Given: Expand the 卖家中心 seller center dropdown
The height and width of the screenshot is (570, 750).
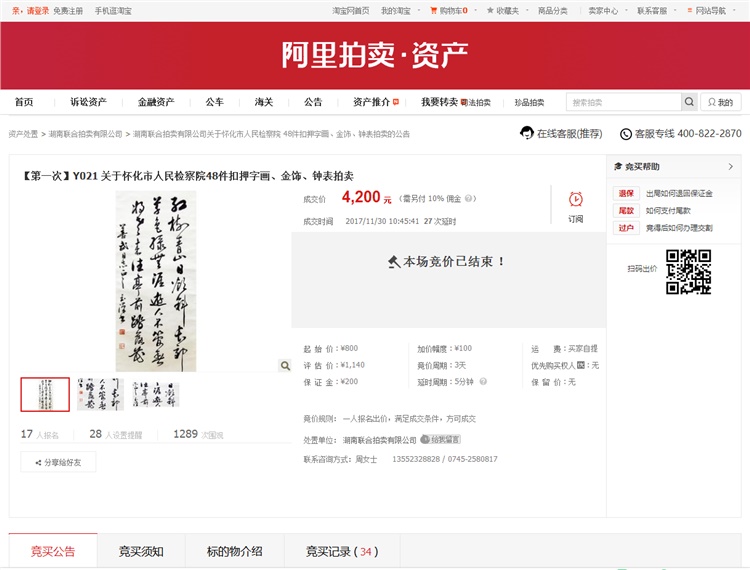Looking at the screenshot, I should (x=604, y=10).
